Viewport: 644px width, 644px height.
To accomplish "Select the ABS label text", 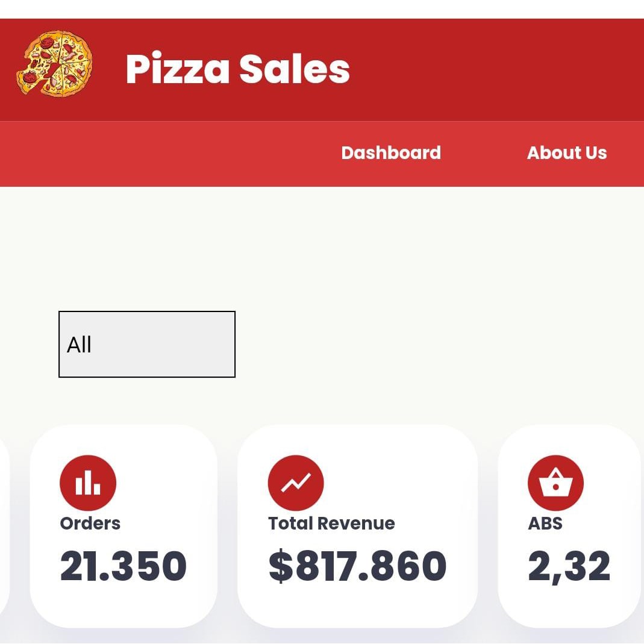I will pos(545,524).
